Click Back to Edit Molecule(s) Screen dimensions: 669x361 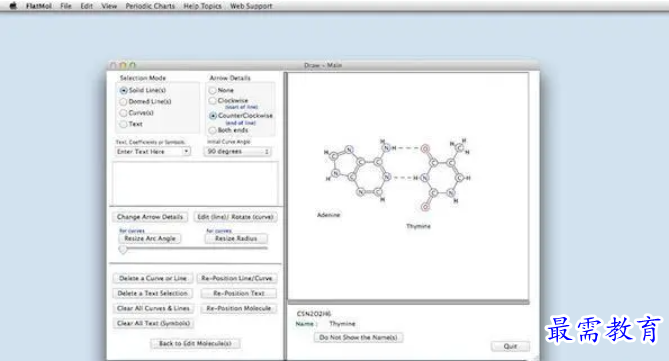pos(195,344)
